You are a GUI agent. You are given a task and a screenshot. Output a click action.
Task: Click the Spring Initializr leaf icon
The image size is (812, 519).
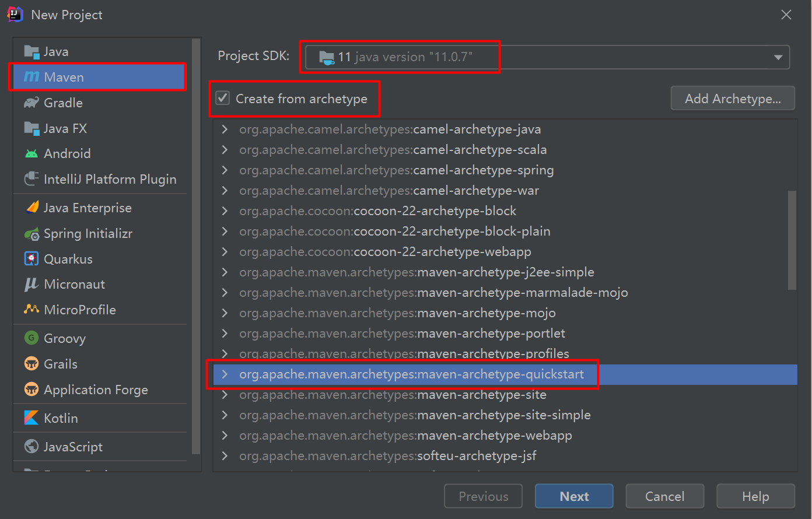(x=32, y=233)
